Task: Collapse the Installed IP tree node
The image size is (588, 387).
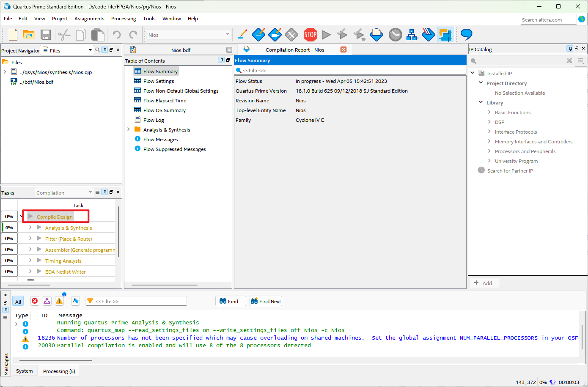Action: pyautogui.click(x=473, y=73)
